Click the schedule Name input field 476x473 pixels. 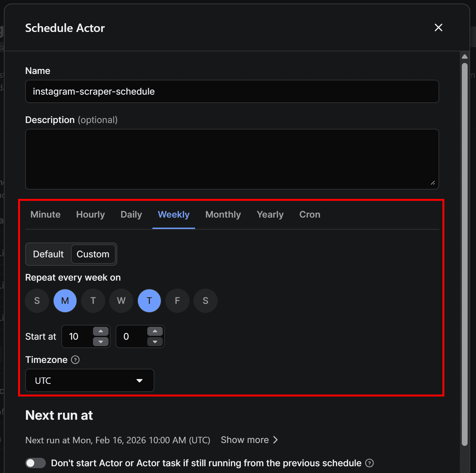(x=232, y=91)
